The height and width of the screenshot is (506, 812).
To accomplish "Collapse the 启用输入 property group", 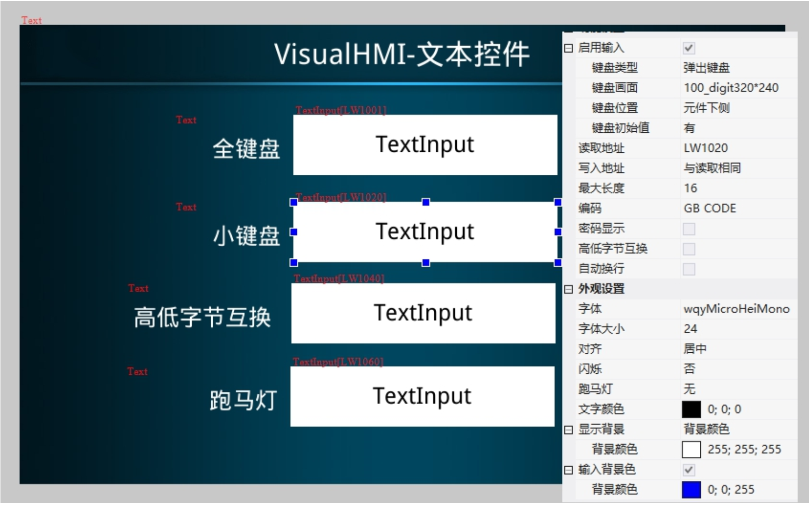I will point(568,48).
